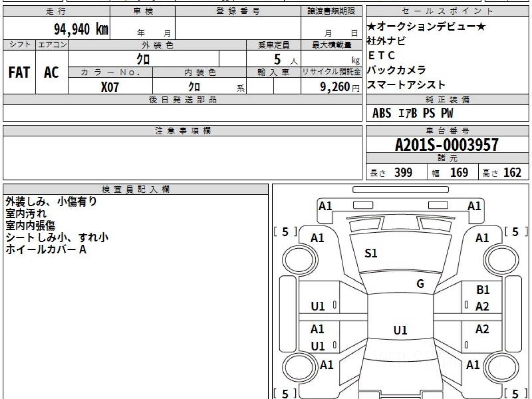Viewport: 532px width, 399px height.
Task: Select the 乗車定員 header
Action: pyautogui.click(x=274, y=45)
